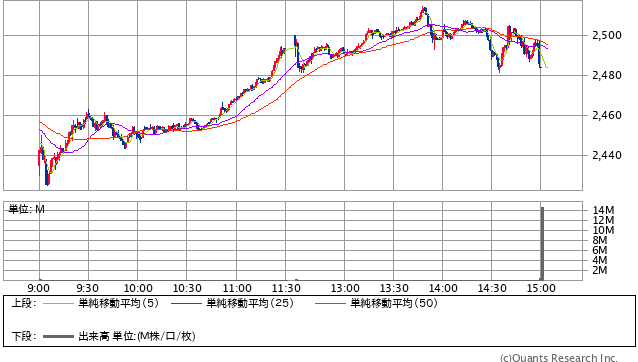Click the gray volume swatch in legend

pyautogui.click(x=58, y=336)
